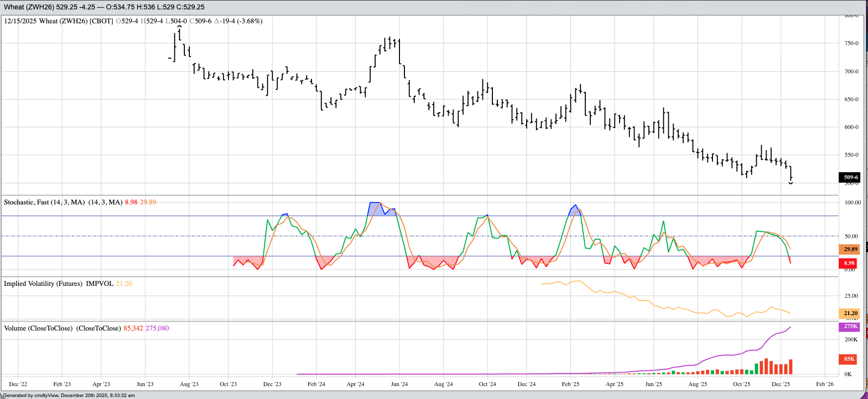Click the 12/15/2025 Wheat (ZWH26) [CBOT] chart header
Screen dimensions: 868x399
pyautogui.click(x=59, y=21)
